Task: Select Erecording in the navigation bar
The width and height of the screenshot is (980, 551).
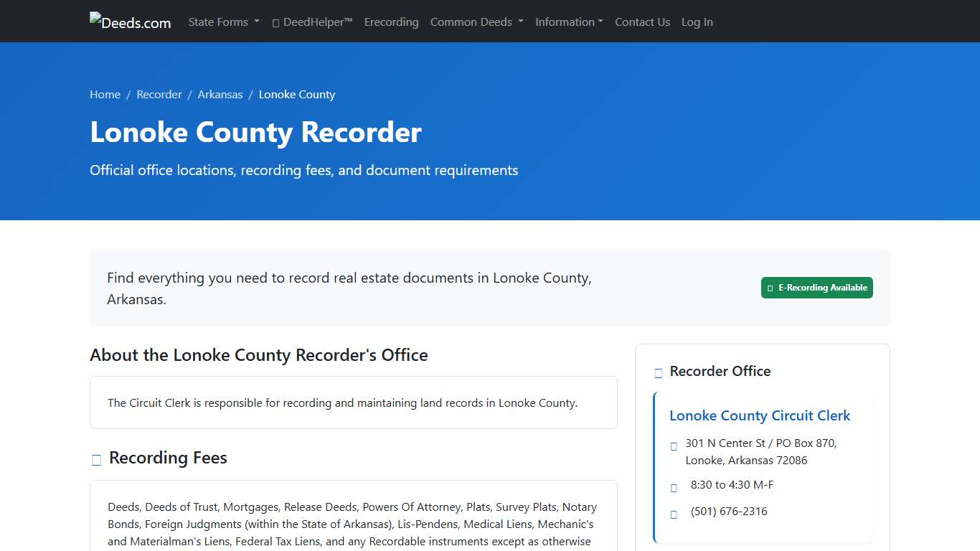Action: (391, 22)
